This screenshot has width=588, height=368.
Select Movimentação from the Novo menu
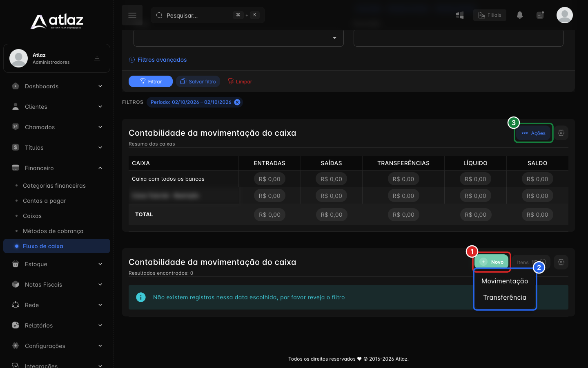click(x=505, y=281)
